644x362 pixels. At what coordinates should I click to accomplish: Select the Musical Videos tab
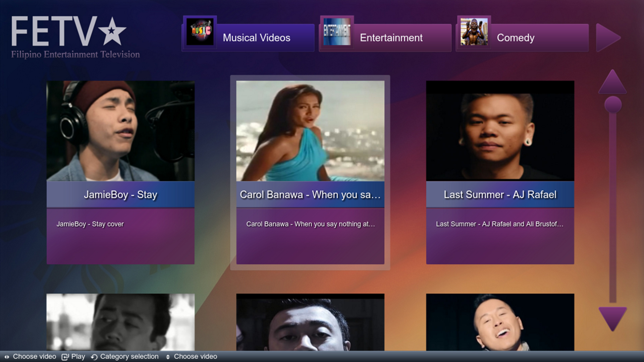coord(257,38)
